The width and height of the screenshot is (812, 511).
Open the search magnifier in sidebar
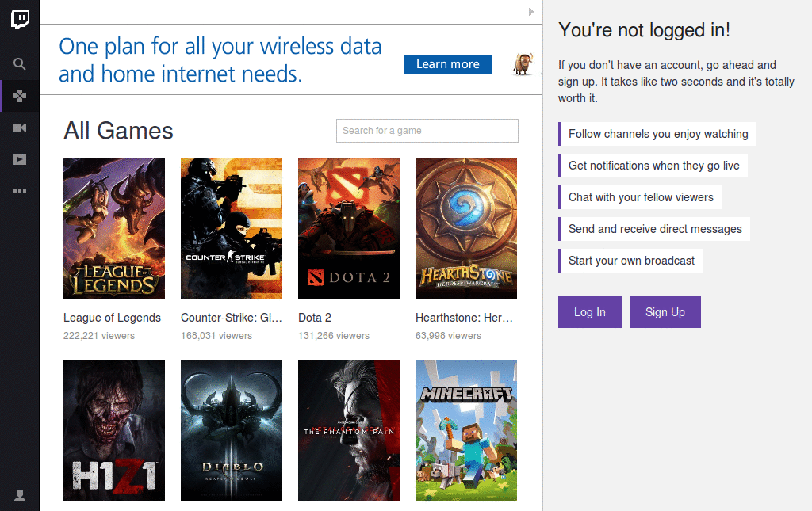point(20,64)
